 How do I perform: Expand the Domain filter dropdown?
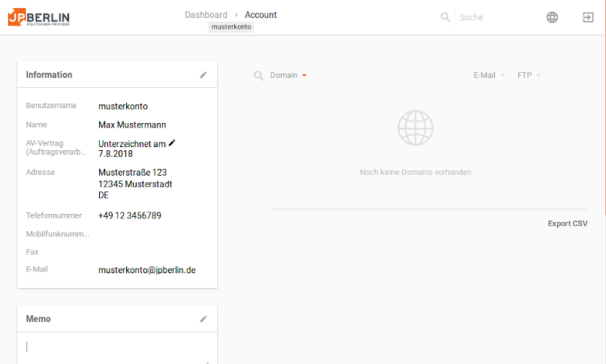[288, 76]
